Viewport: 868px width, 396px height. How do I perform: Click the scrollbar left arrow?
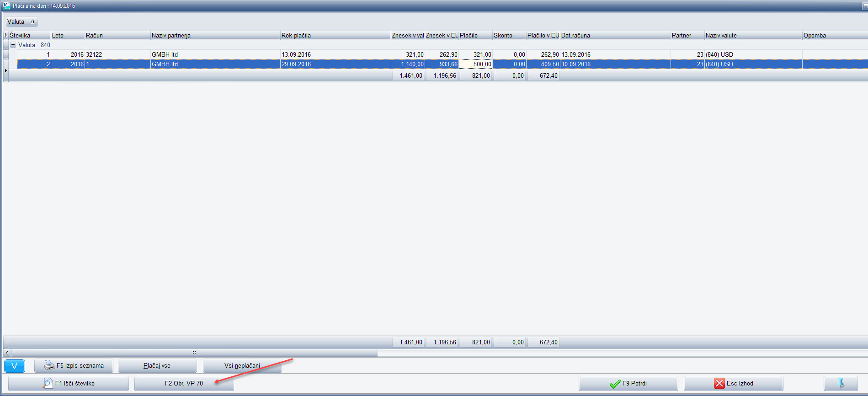pyautogui.click(x=7, y=353)
